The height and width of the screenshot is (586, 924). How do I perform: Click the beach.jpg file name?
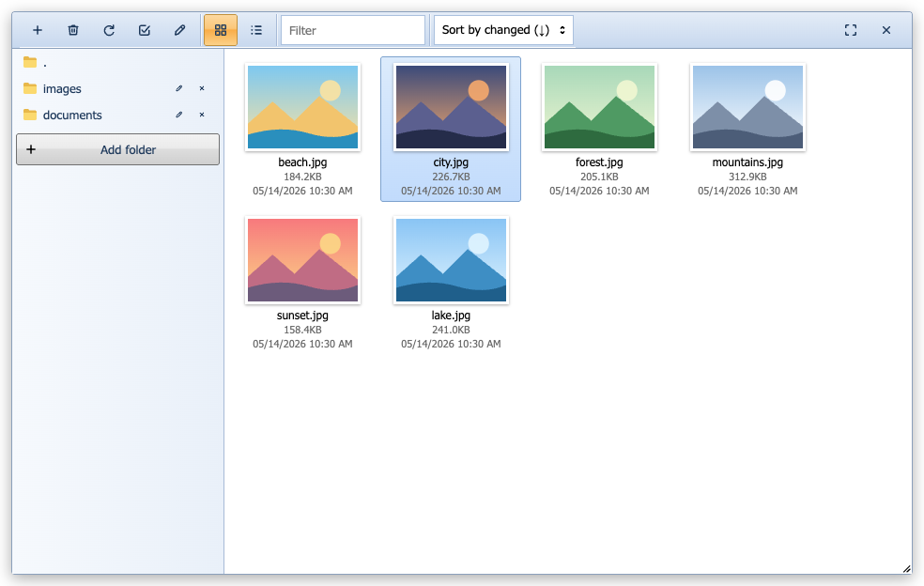[303, 162]
